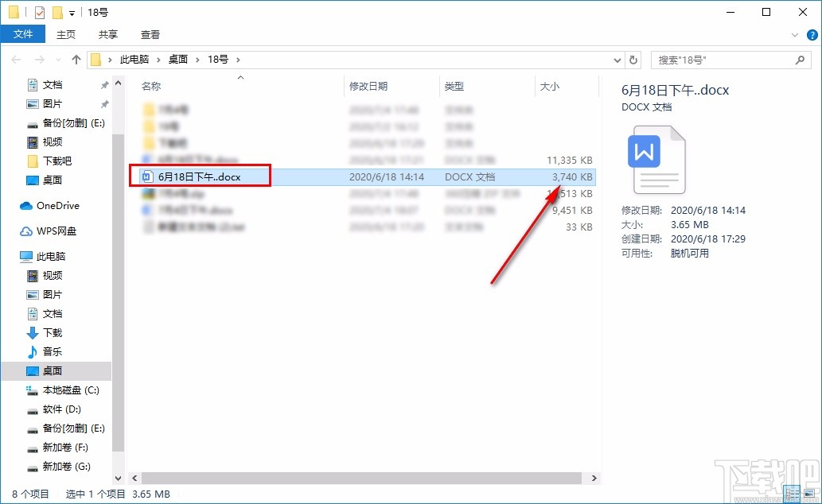Open the 共享 ribbon tab
Viewport: 822px width, 504px height.
pyautogui.click(x=107, y=34)
